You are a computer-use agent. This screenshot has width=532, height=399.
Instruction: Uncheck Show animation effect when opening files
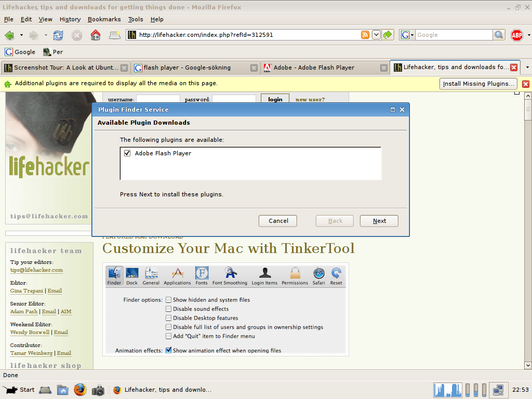tap(168, 351)
